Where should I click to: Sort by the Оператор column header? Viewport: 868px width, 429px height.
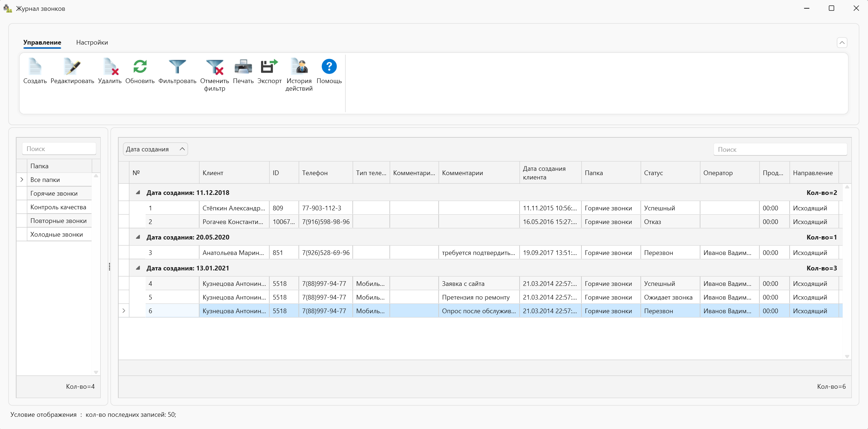pyautogui.click(x=730, y=173)
